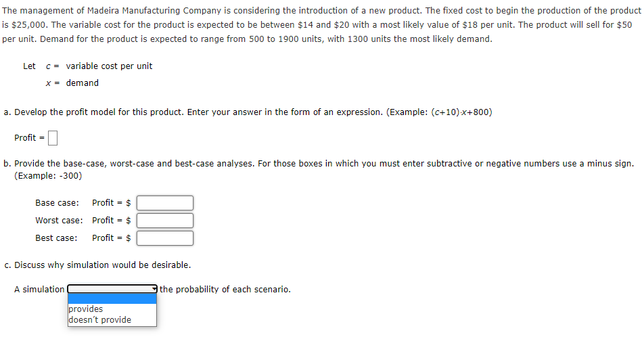Click "the probability of each scenario" text

[x=225, y=290]
